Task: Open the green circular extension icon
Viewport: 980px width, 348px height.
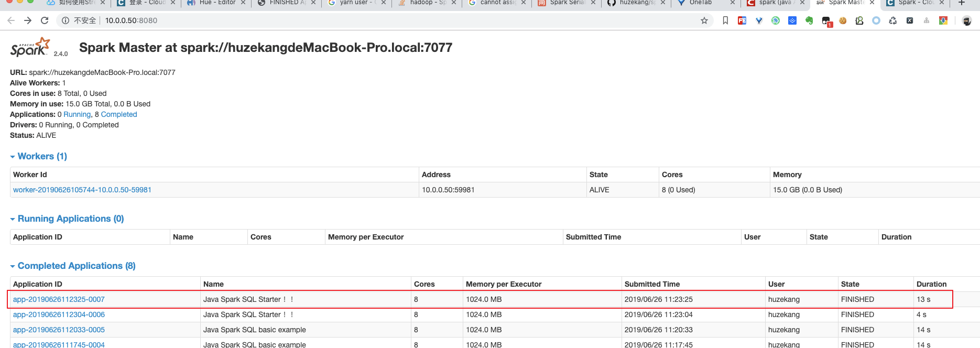Action: tap(776, 20)
